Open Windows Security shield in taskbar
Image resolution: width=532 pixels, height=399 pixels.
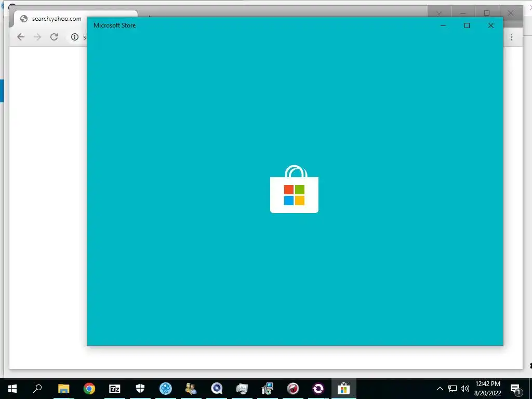[140, 389]
